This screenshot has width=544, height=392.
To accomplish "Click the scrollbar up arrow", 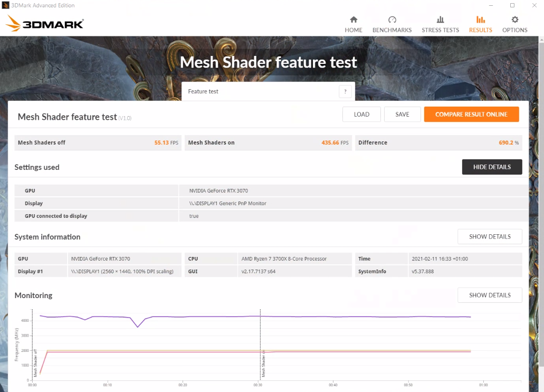I will coord(541,40).
